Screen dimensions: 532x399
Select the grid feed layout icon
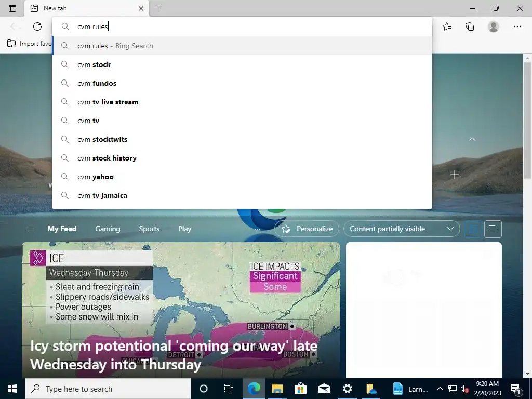(x=473, y=229)
